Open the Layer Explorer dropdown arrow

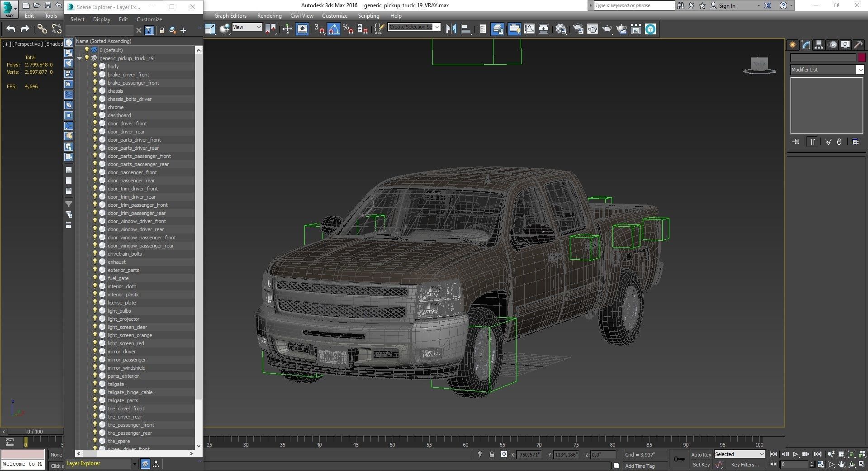[x=134, y=464]
